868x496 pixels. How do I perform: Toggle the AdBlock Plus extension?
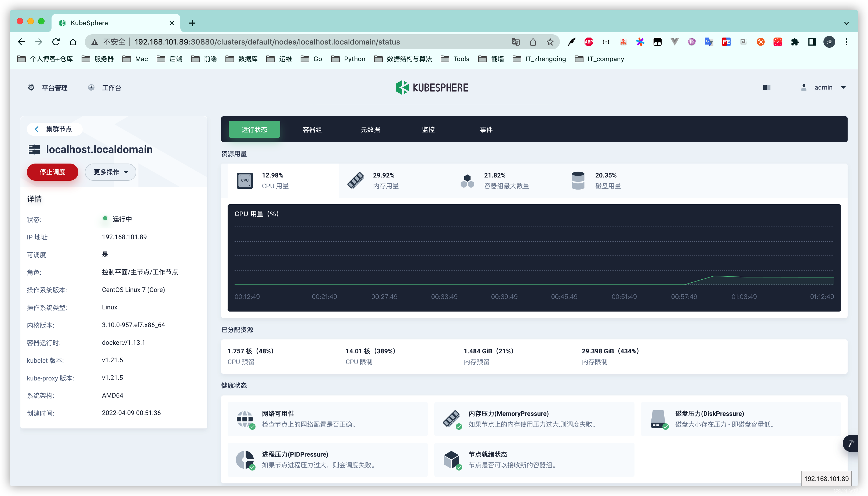click(589, 42)
